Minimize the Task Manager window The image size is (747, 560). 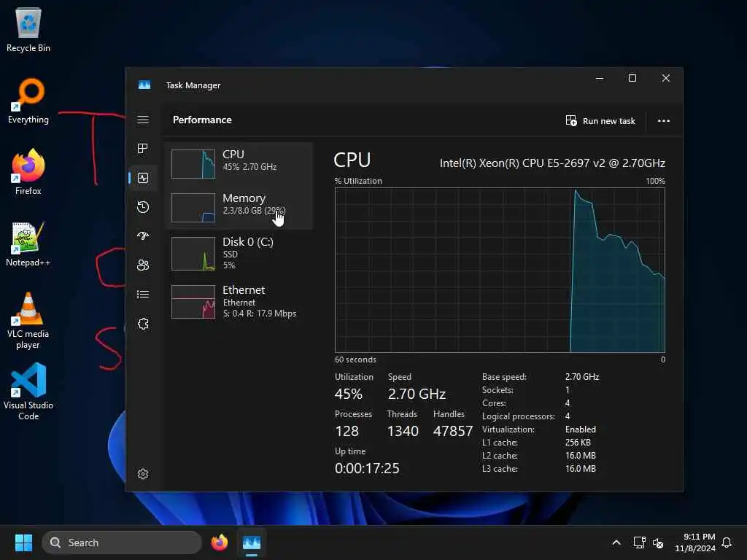(600, 78)
